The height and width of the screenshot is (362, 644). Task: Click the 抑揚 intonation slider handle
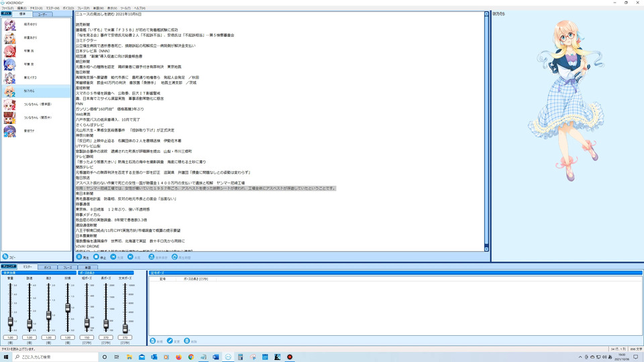click(68, 308)
